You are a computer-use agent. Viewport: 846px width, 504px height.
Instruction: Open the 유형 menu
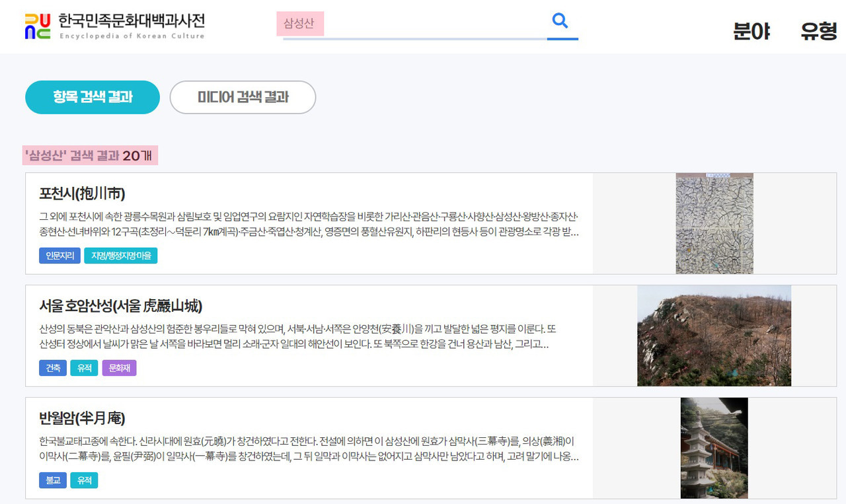[817, 30]
